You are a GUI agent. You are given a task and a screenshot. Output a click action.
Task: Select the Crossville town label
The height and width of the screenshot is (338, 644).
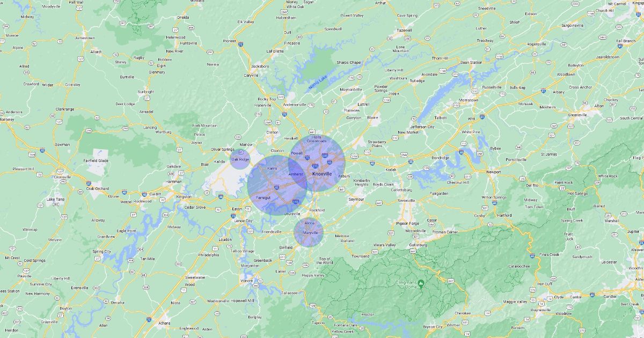tap(62, 177)
